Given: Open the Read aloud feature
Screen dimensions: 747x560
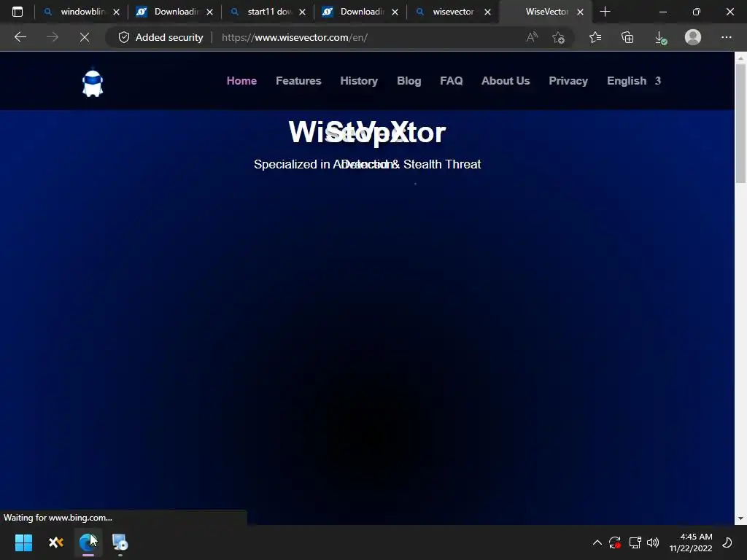Looking at the screenshot, I should tap(532, 37).
